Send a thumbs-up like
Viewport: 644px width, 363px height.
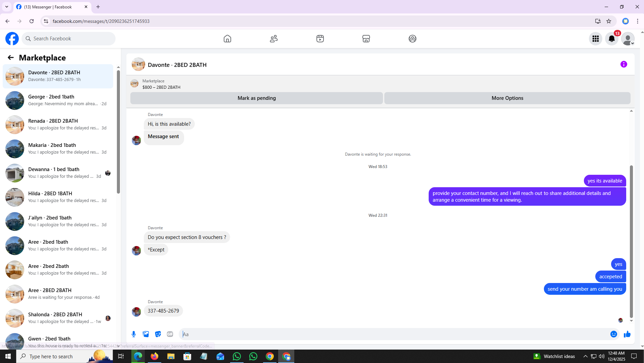click(x=627, y=334)
